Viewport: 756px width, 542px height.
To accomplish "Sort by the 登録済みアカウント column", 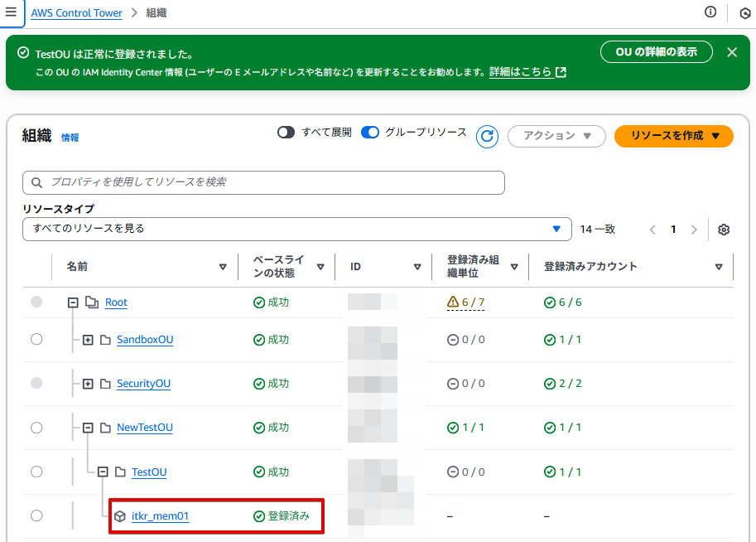I will [x=719, y=267].
